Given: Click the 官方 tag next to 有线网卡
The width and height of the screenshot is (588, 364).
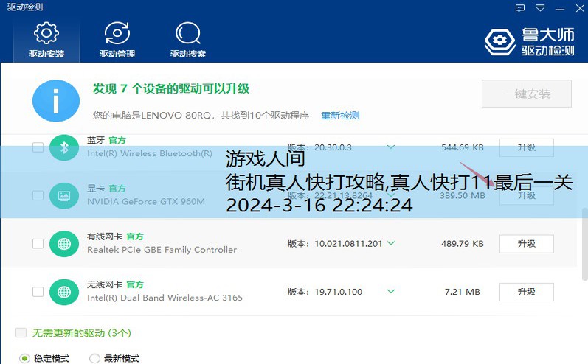Looking at the screenshot, I should [x=135, y=237].
